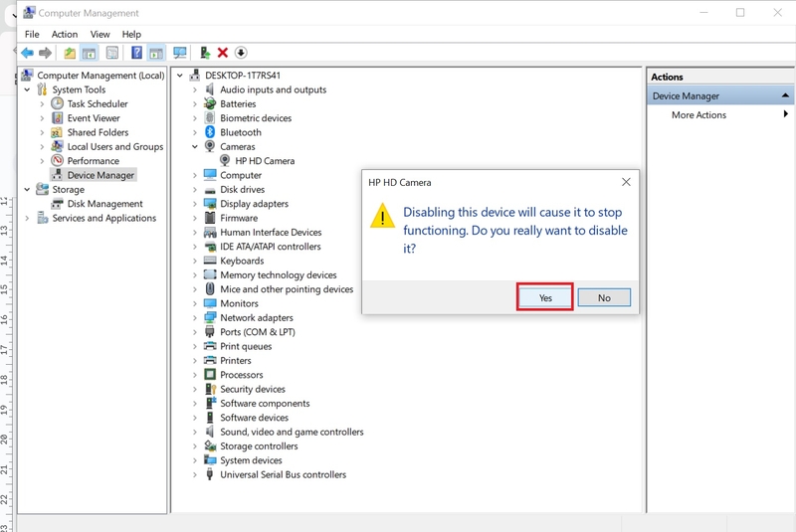796x532 pixels.
Task: Click the Monitors icon
Action: (210, 303)
